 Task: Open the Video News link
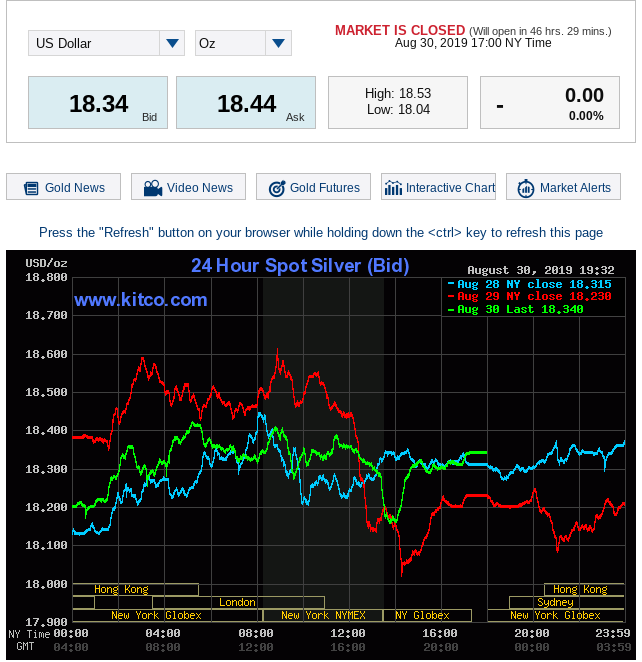[x=188, y=187]
